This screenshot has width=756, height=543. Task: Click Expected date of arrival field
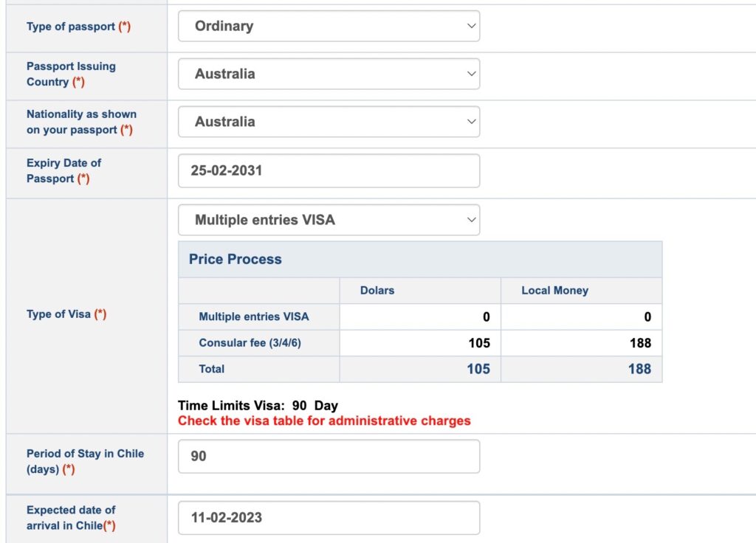coord(329,517)
